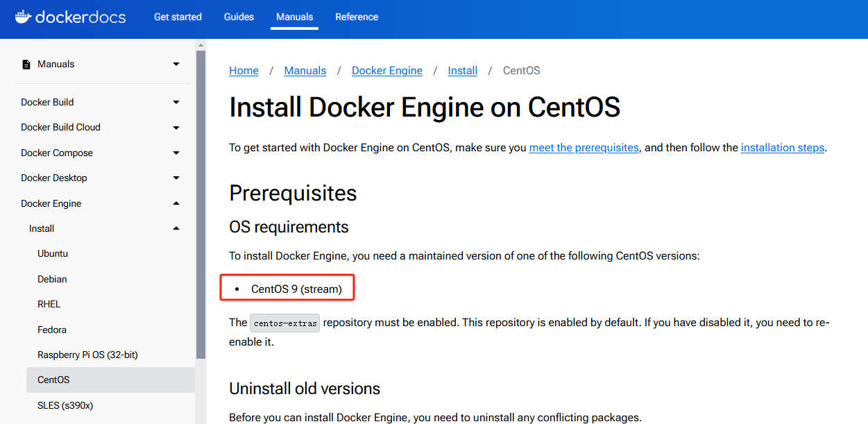This screenshot has width=868, height=424.
Task: Open Docker Compose in the sidebar
Action: [x=57, y=153]
